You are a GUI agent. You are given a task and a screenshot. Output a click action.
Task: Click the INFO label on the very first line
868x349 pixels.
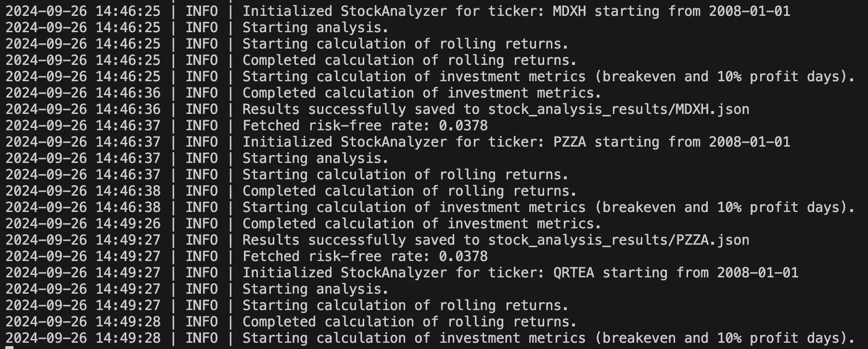coord(202,11)
